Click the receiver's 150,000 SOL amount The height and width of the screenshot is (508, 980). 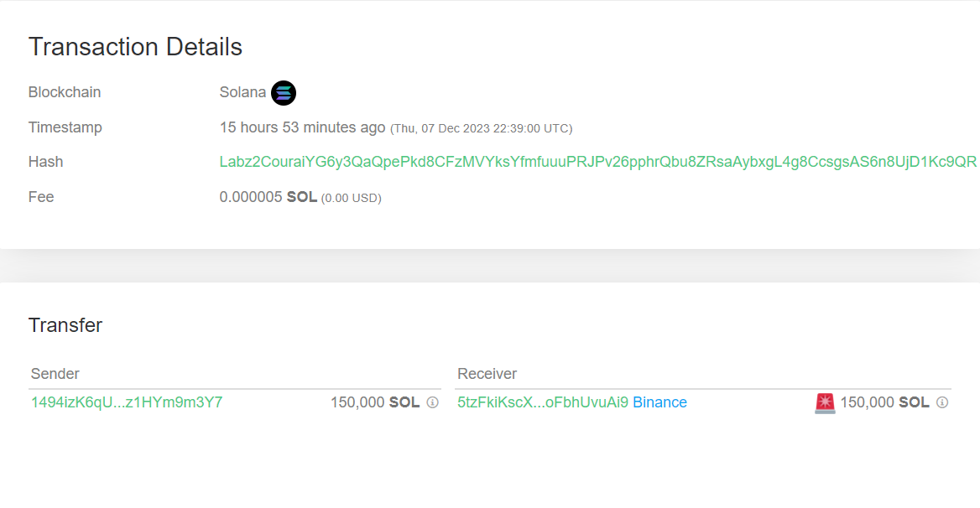[x=884, y=402]
